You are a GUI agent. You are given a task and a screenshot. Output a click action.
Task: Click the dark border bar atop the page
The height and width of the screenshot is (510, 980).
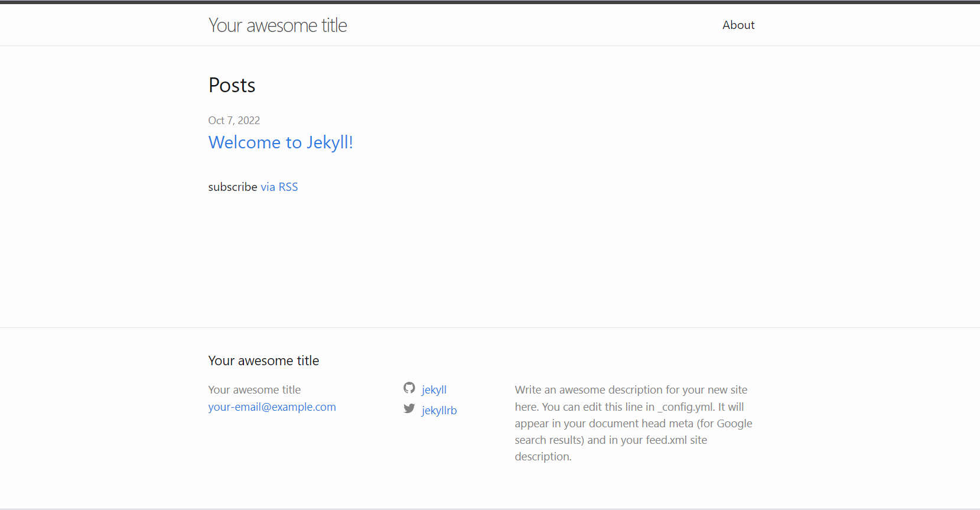[x=490, y=2]
